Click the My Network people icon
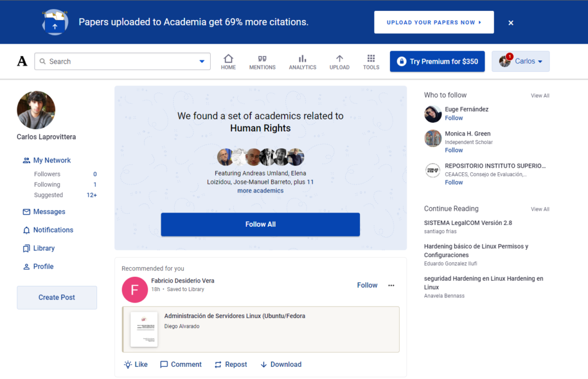This screenshot has width=588, height=379. tap(26, 160)
